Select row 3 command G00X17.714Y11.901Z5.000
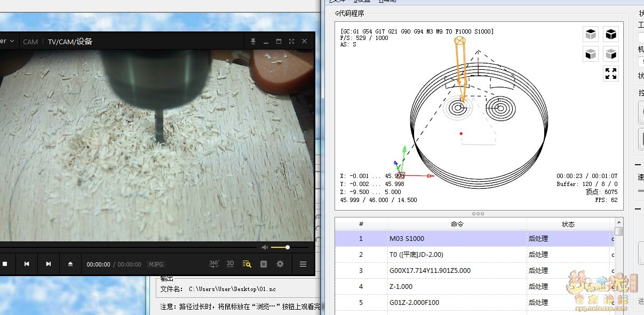 [x=457, y=270]
